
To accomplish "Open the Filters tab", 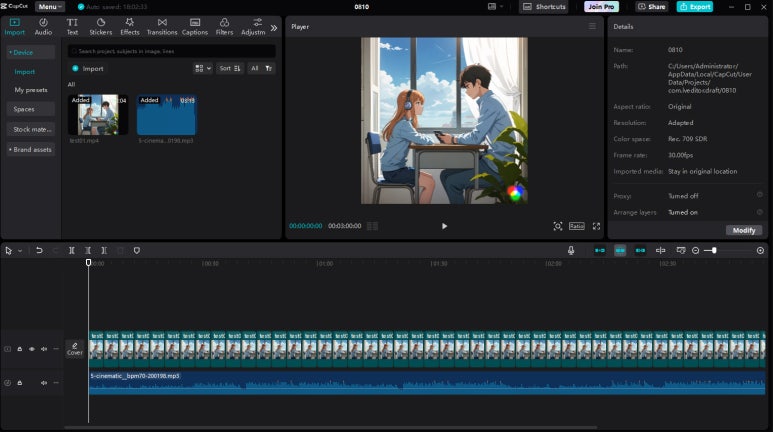I will coord(224,27).
